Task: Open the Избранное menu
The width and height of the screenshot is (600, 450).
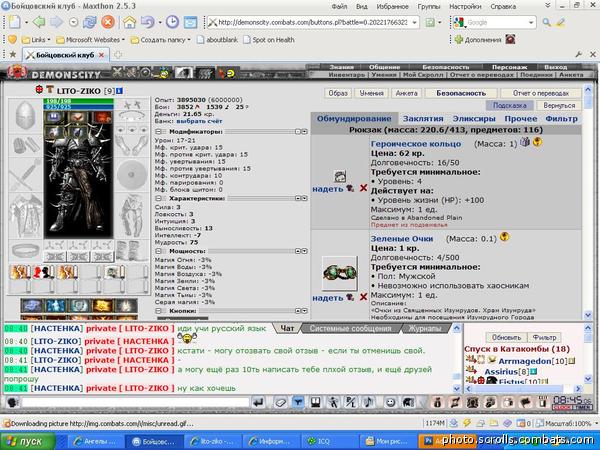Action: [x=392, y=7]
